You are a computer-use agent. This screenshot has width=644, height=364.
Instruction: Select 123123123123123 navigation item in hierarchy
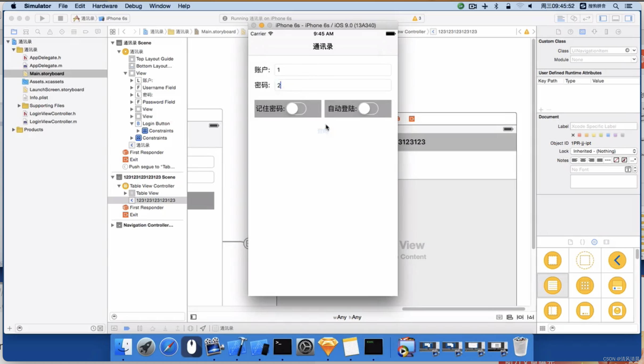(156, 200)
